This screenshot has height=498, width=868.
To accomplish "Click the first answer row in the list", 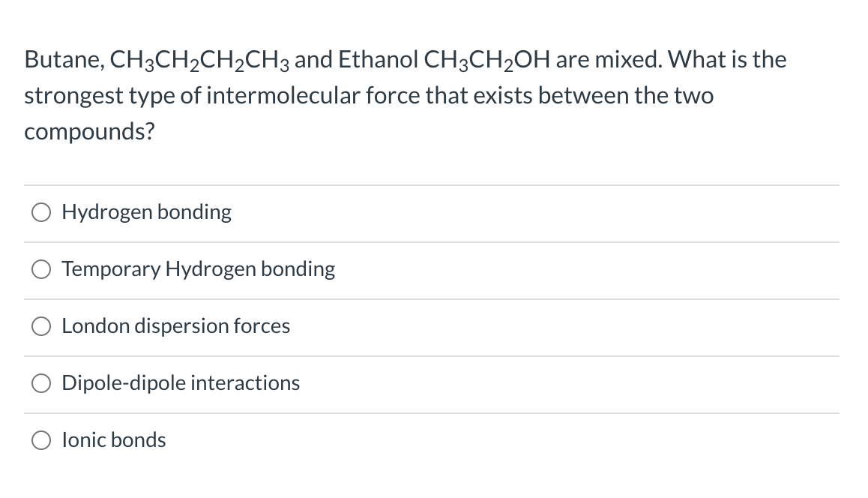I will click(300, 212).
